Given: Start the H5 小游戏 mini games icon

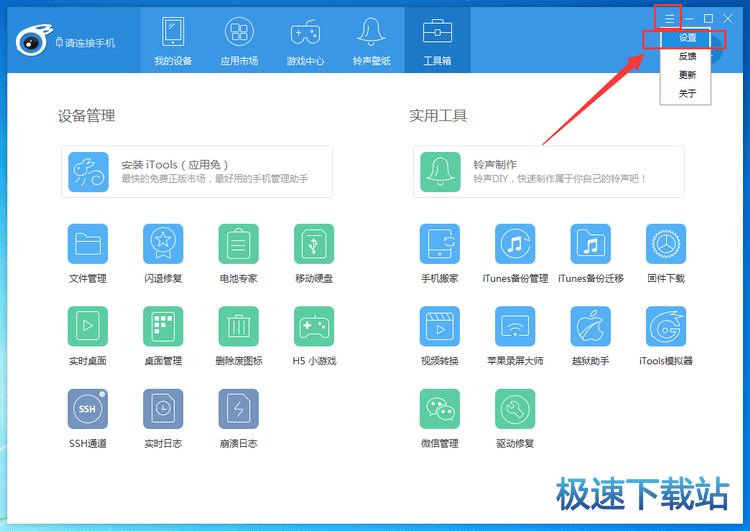Looking at the screenshot, I should (x=314, y=326).
